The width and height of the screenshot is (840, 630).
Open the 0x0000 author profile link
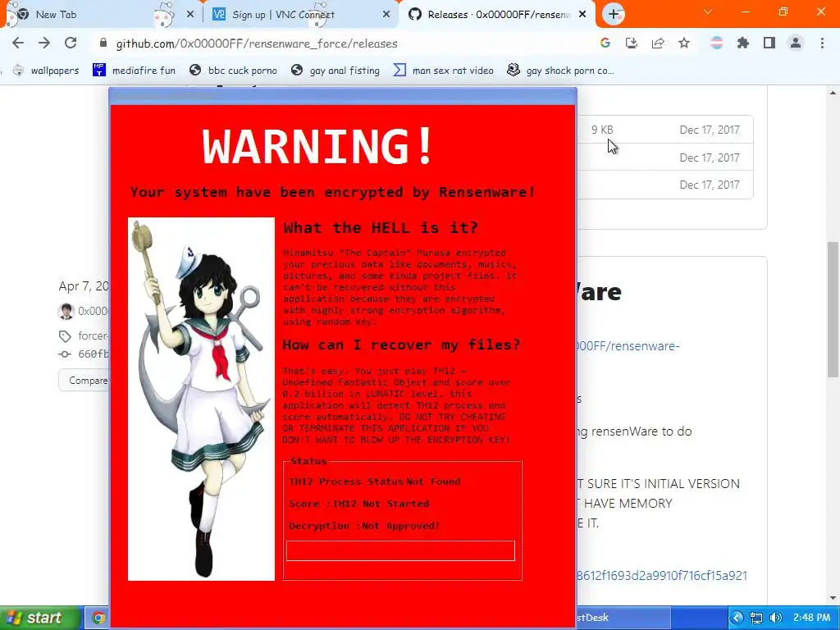93,311
